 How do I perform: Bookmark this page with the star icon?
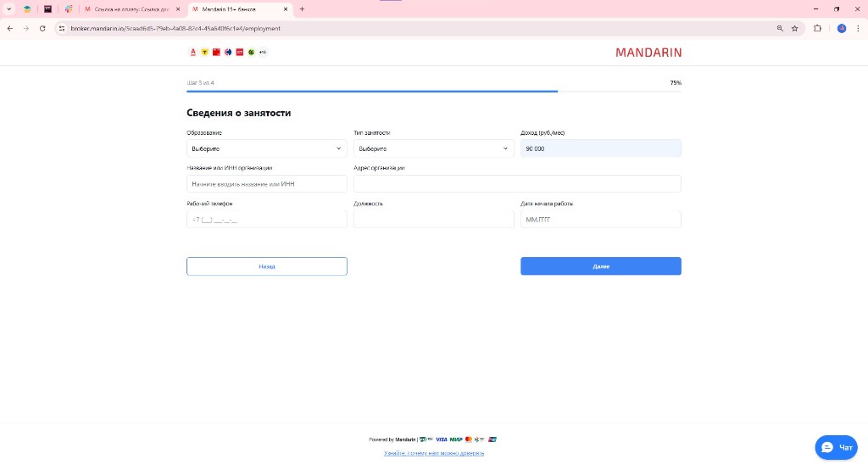pyautogui.click(x=795, y=28)
